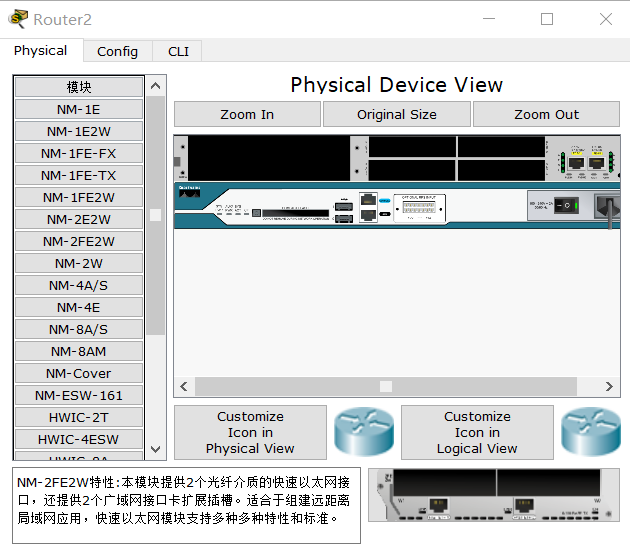Choose the NM-Cover module
630x550 pixels.
79,374
